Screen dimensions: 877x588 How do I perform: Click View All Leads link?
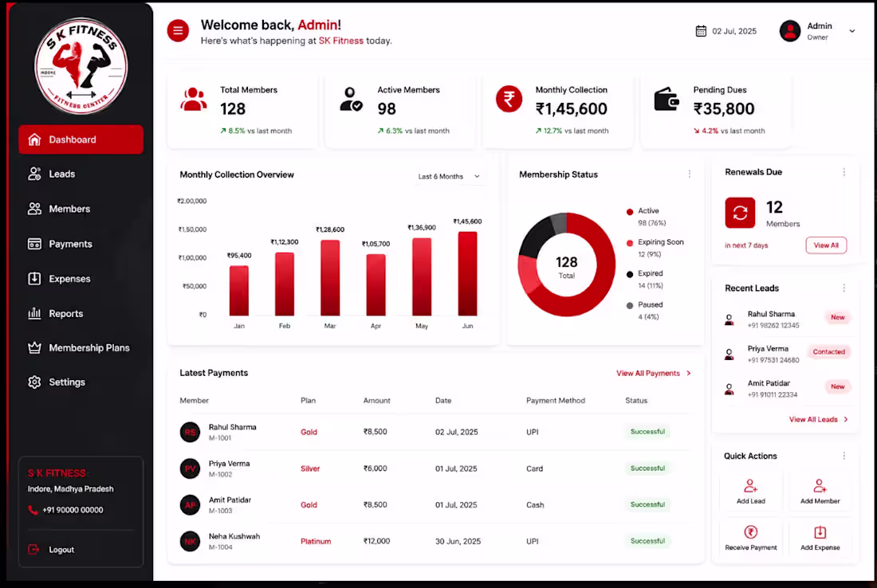(x=819, y=419)
